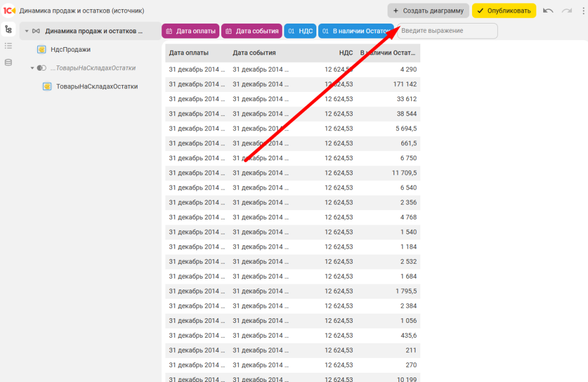Click the НДС column header
Viewport: 588px width, 382px height.
346,53
